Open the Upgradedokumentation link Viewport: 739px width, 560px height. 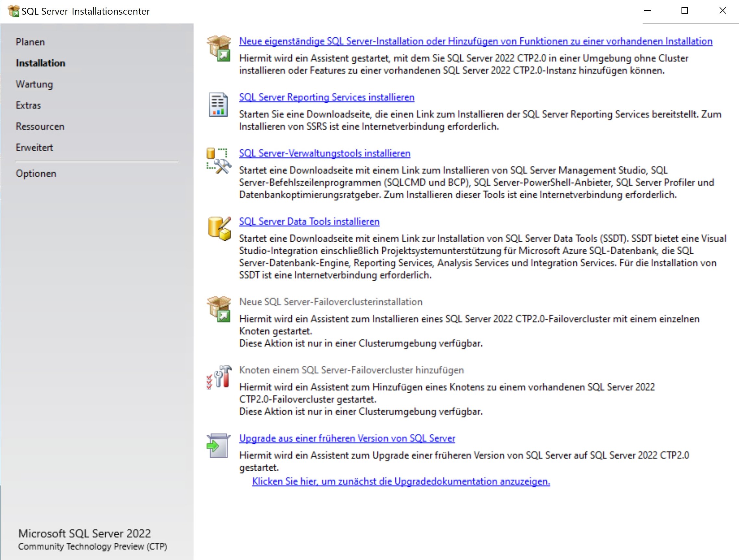point(400,481)
